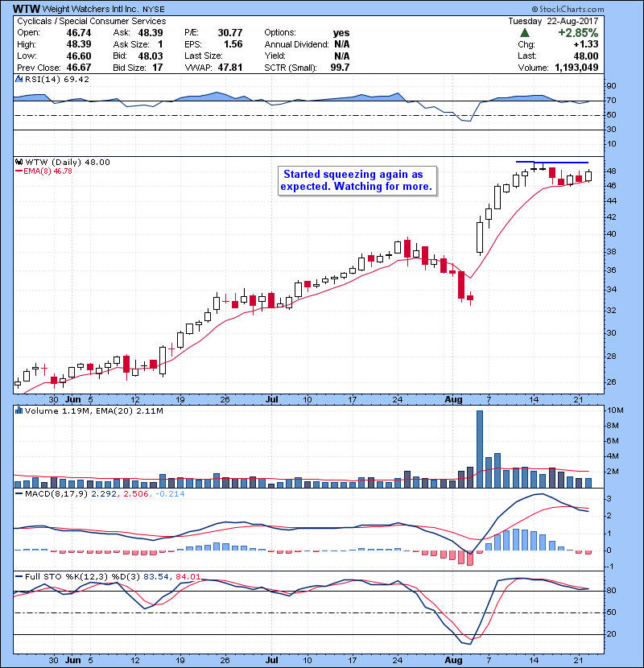This screenshot has width=644, height=668.
Task: Click the High price value 48.39
Action: coord(79,44)
